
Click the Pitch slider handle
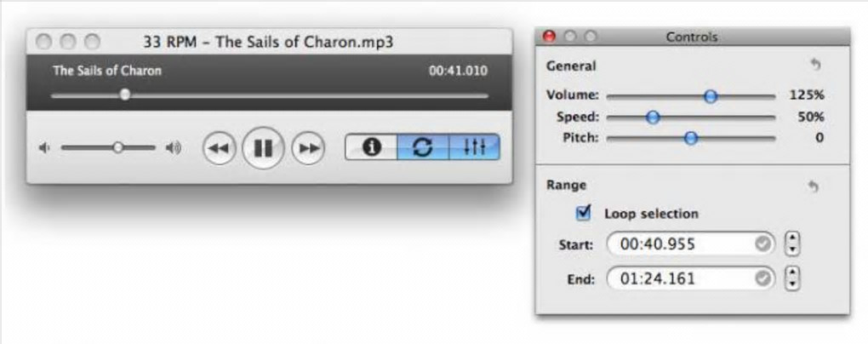690,138
